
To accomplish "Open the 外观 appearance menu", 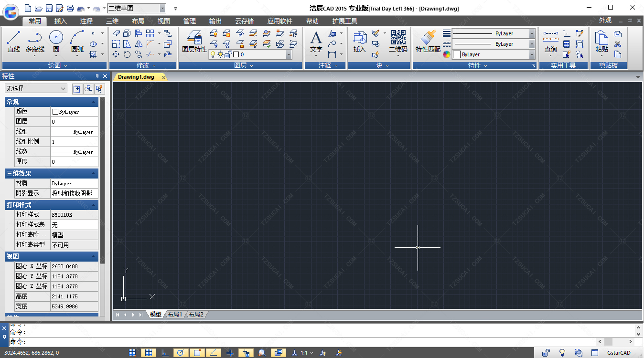I will (x=605, y=20).
